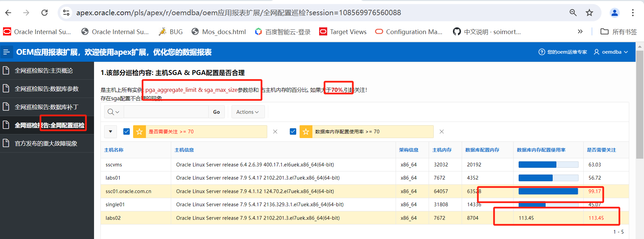The height and width of the screenshot is (239, 644).
Task: Click star icon for 数据库内存配置使用率 highlight
Action: coord(306,132)
